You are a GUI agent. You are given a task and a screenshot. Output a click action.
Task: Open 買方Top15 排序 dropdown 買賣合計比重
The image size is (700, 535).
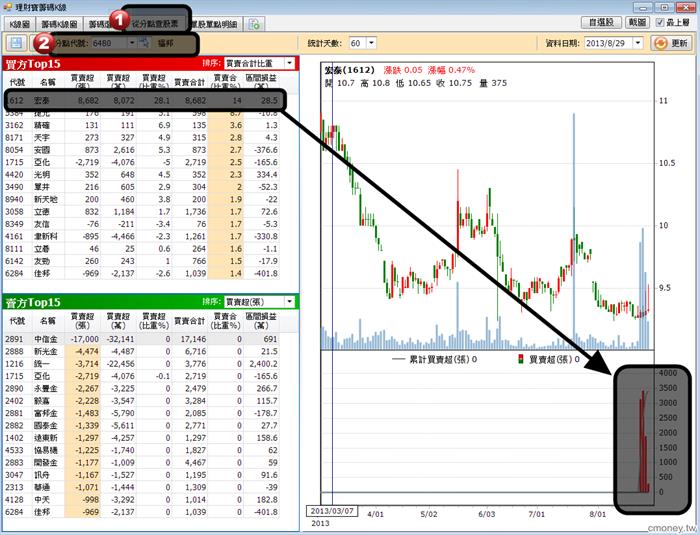(290, 63)
